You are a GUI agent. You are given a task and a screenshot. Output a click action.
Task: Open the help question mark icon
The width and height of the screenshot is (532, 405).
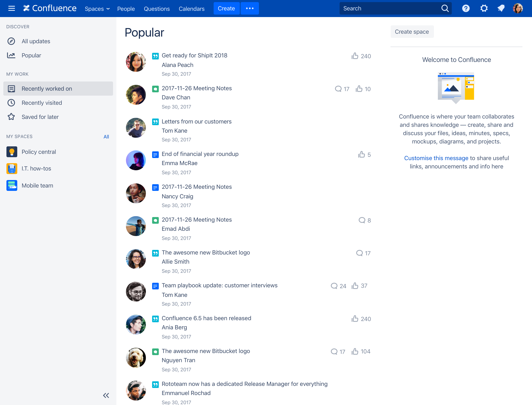pyautogui.click(x=466, y=9)
